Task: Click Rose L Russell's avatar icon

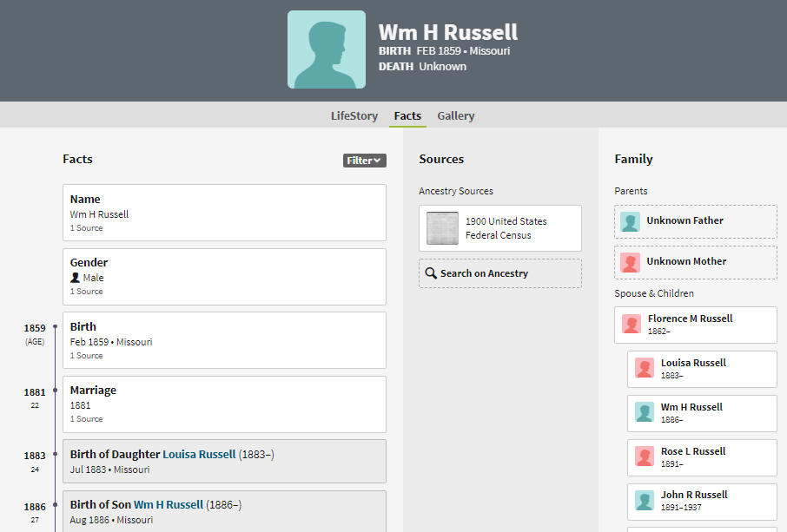Action: tap(645, 456)
